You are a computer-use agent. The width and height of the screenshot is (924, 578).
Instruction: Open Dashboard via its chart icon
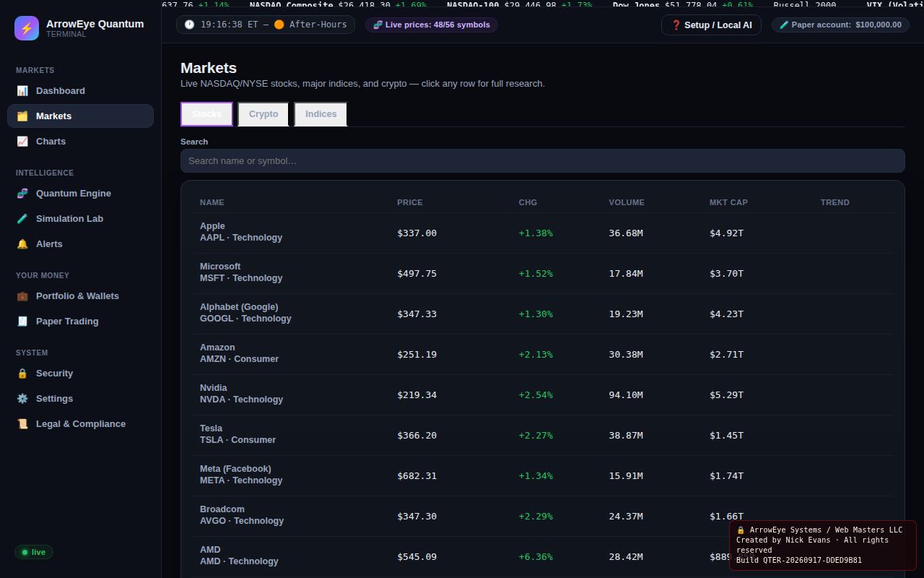coord(22,91)
